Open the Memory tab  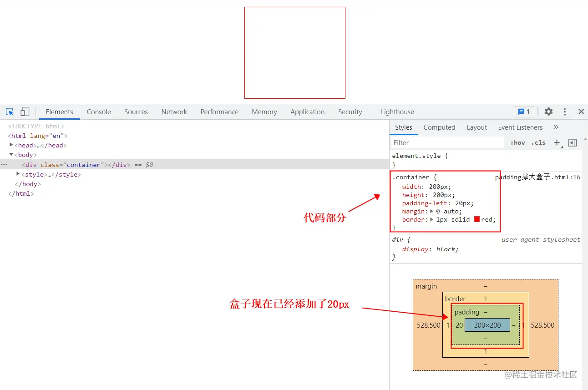pyautogui.click(x=264, y=112)
